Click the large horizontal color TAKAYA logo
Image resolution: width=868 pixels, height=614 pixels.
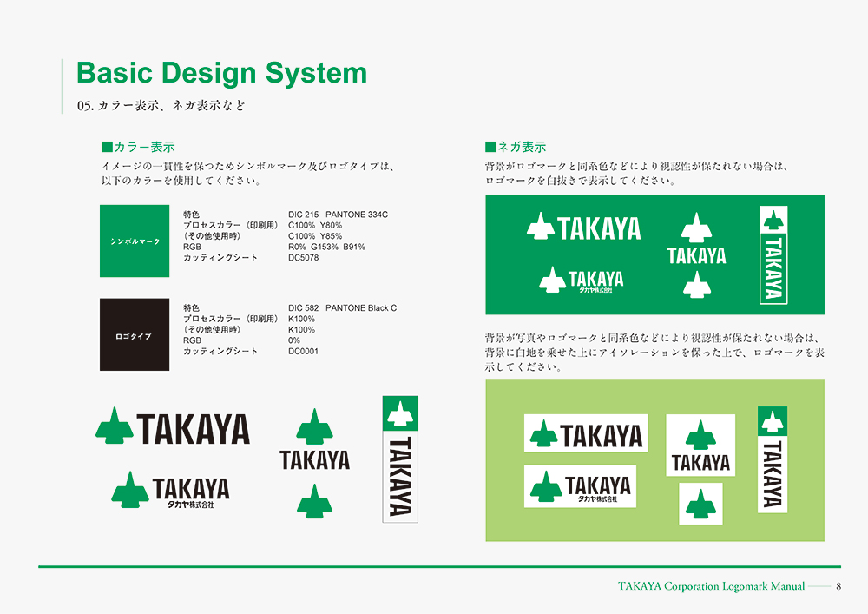tap(173, 426)
